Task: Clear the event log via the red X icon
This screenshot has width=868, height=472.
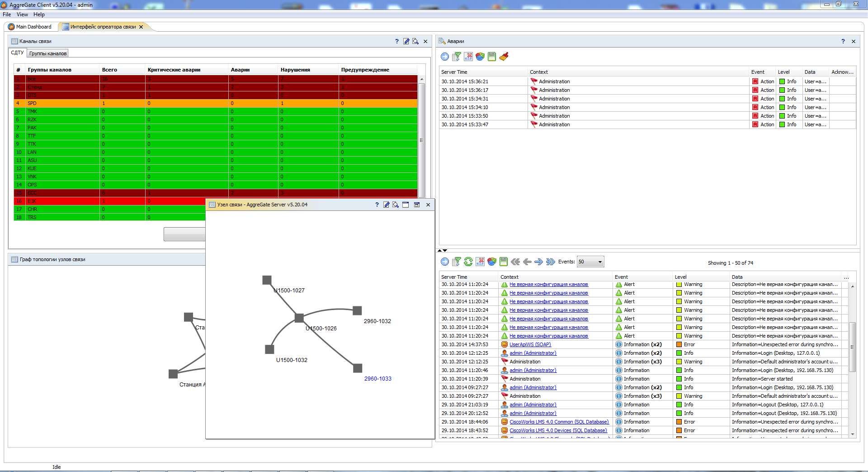Action: point(480,262)
